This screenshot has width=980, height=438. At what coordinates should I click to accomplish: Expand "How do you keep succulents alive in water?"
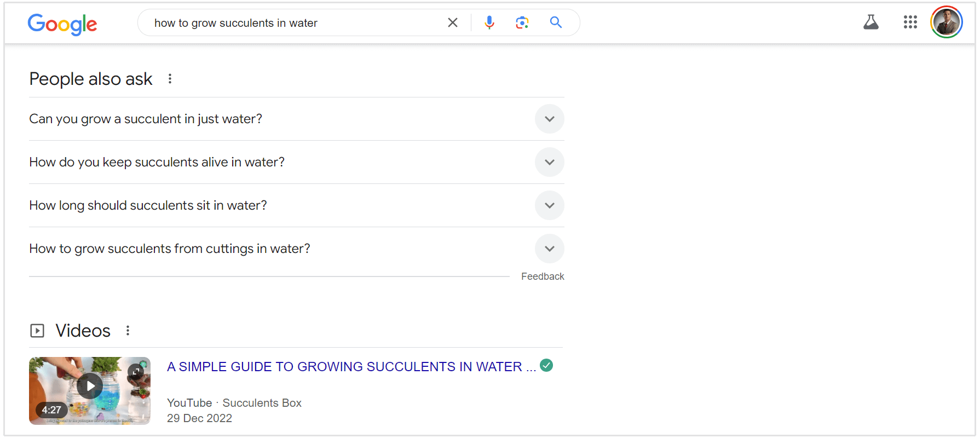(x=549, y=162)
